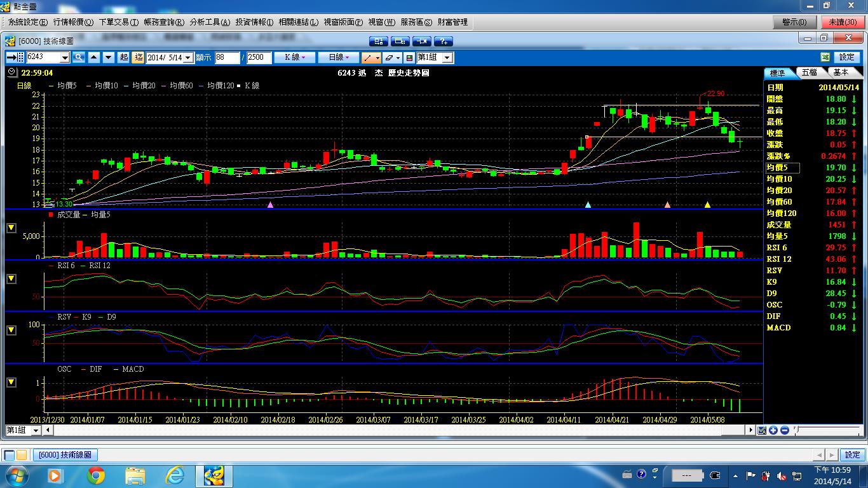
Task: Switch to the 五檔 tab
Action: [x=809, y=72]
